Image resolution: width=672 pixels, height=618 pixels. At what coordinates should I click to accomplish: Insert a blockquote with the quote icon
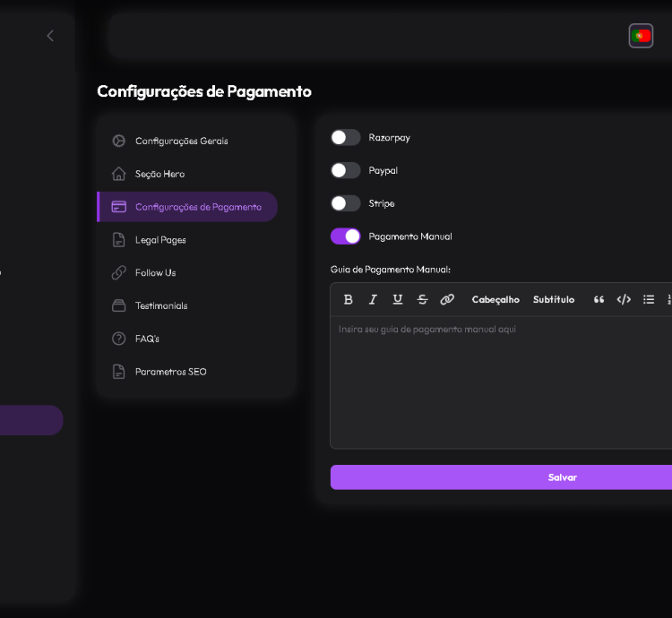point(599,299)
